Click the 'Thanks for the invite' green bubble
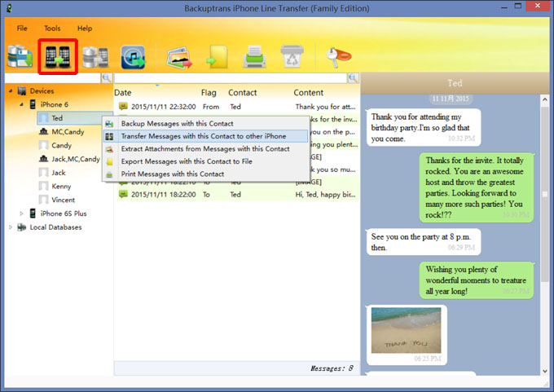Viewport: 554px width, 392px height. click(x=477, y=187)
